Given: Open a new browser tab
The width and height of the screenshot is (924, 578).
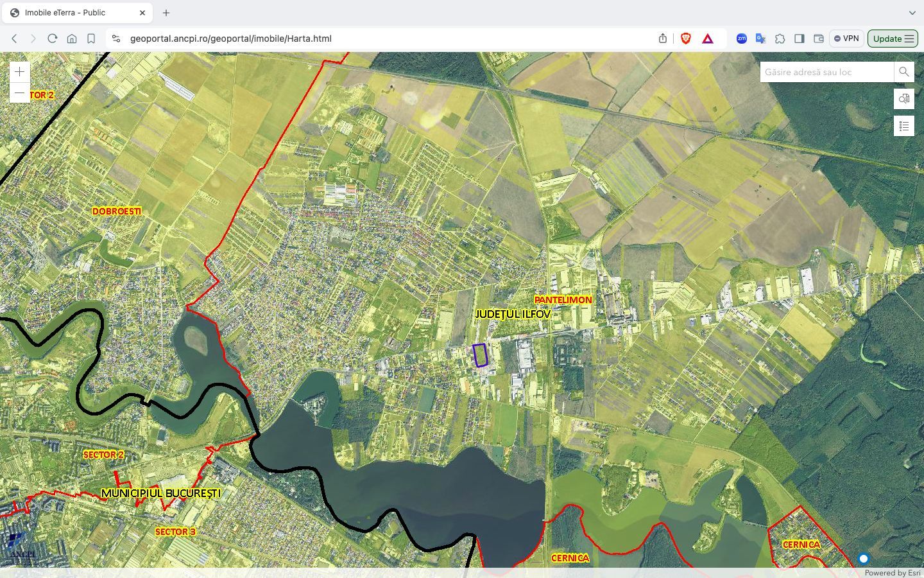Looking at the screenshot, I should pyautogui.click(x=166, y=12).
